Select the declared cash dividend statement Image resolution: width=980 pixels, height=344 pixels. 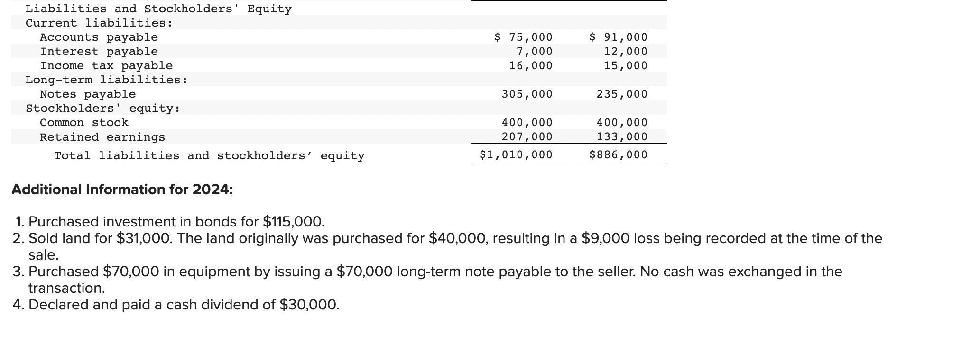[176, 305]
